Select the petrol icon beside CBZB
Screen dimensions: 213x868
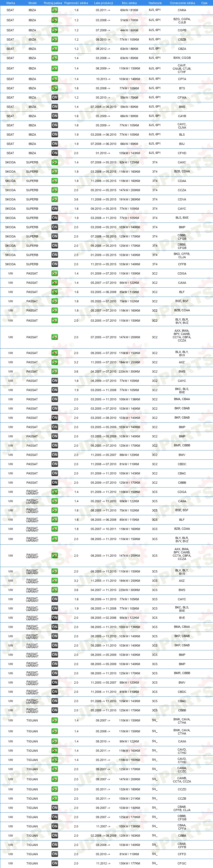54,39
